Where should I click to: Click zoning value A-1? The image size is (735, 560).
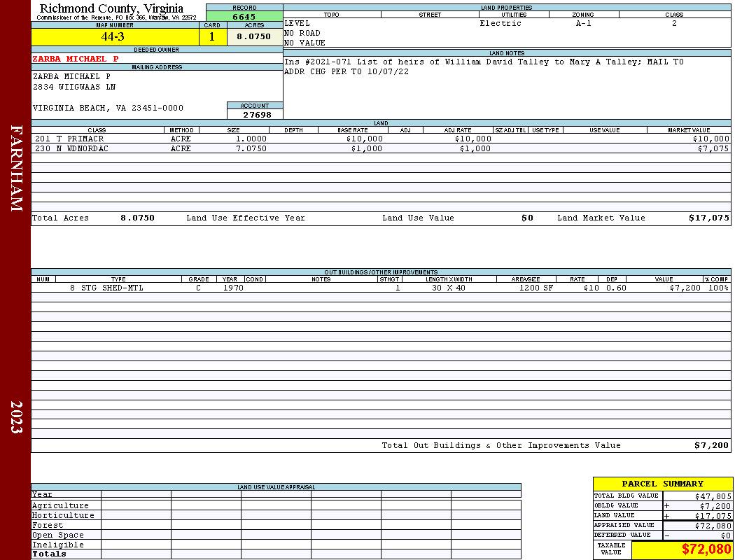click(x=584, y=23)
